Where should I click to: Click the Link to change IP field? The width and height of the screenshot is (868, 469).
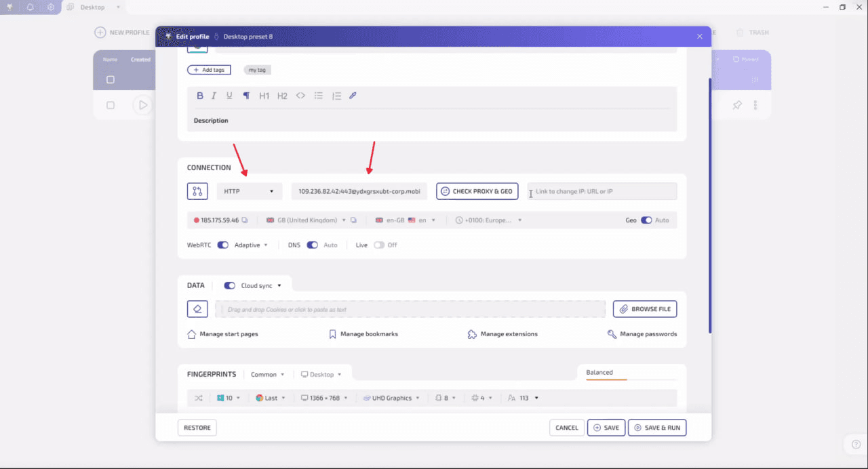(x=602, y=191)
